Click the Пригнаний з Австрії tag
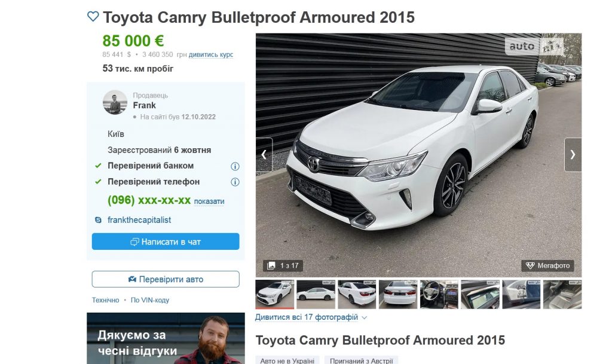Viewport: 612px width, 364px height. [x=361, y=360]
